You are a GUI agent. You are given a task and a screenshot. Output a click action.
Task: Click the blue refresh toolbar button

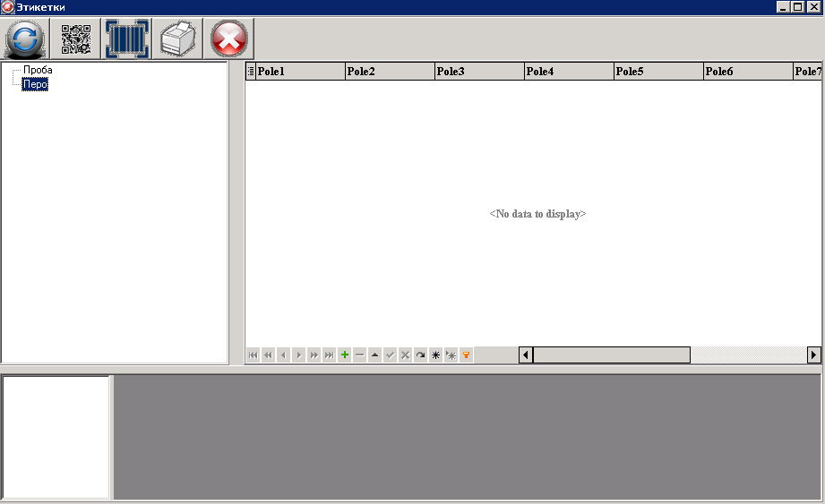click(x=26, y=39)
